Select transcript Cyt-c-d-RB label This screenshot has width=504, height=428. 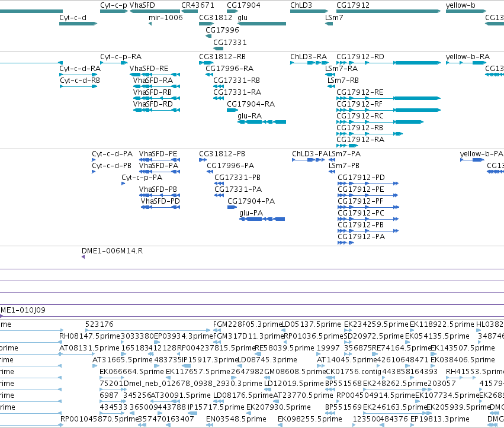(80, 81)
